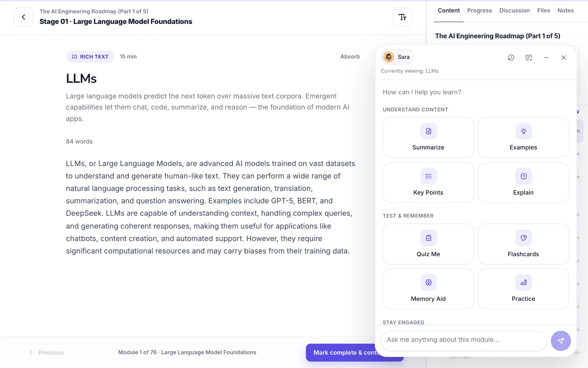The height and width of the screenshot is (368, 588).
Task: Click the AI Engineering Roadmap breadcrumb in header
Action: (x=94, y=11)
